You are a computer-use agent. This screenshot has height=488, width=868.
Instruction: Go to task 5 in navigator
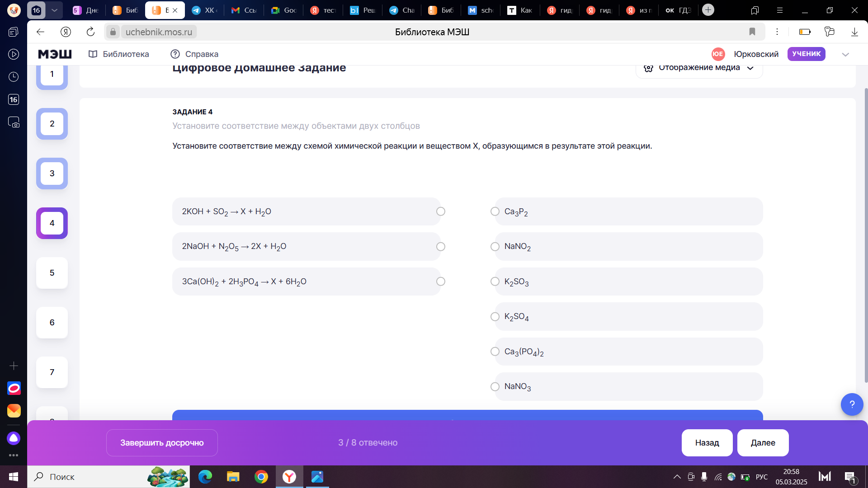[52, 273]
